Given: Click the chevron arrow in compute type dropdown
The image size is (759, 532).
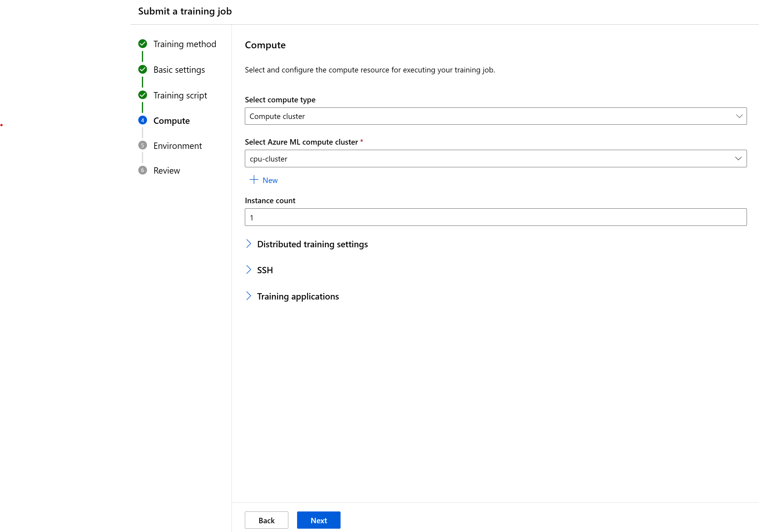Looking at the screenshot, I should [x=739, y=116].
